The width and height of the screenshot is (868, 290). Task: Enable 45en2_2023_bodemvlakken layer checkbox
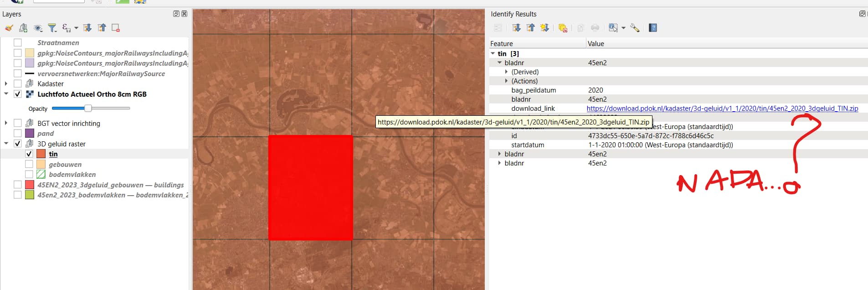pos(18,195)
